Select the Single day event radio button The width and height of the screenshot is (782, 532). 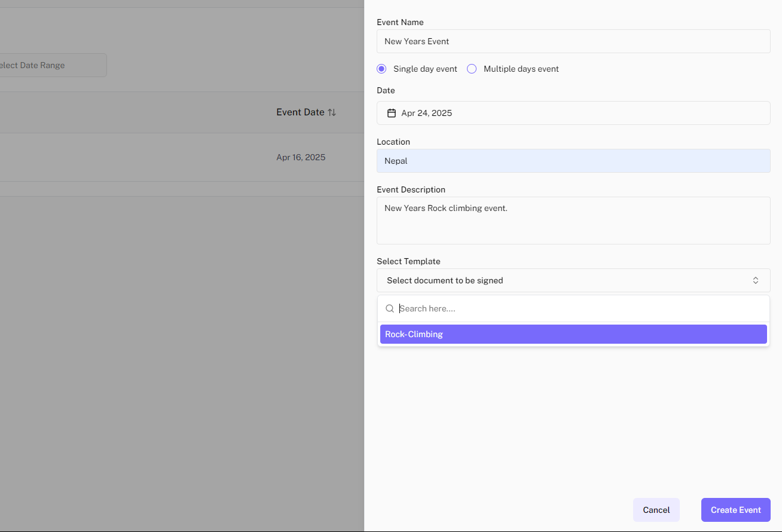(x=381, y=69)
